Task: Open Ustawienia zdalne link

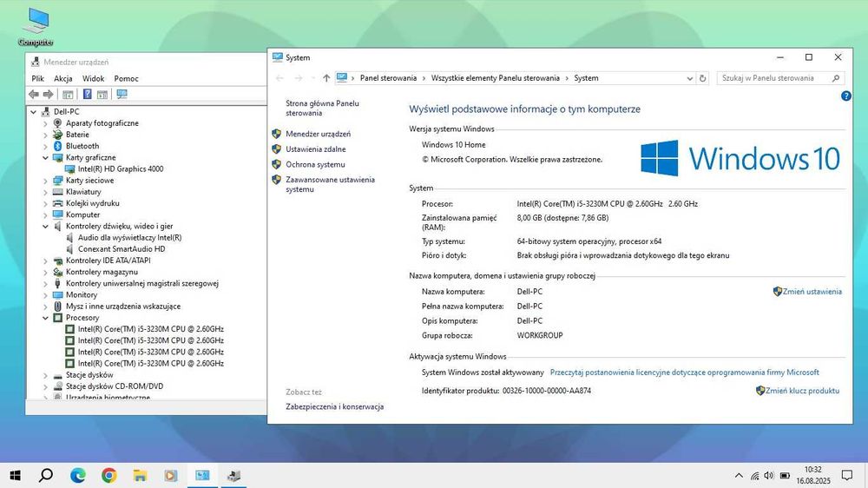Action: pos(316,149)
